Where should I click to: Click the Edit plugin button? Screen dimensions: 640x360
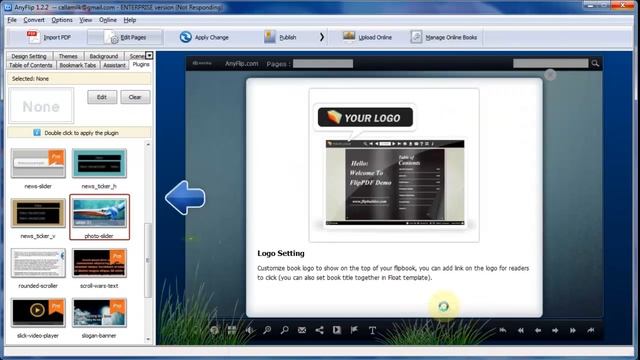pyautogui.click(x=102, y=97)
